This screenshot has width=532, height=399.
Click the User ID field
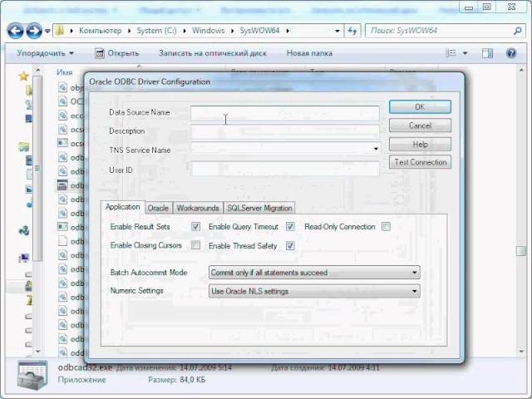[285, 169]
